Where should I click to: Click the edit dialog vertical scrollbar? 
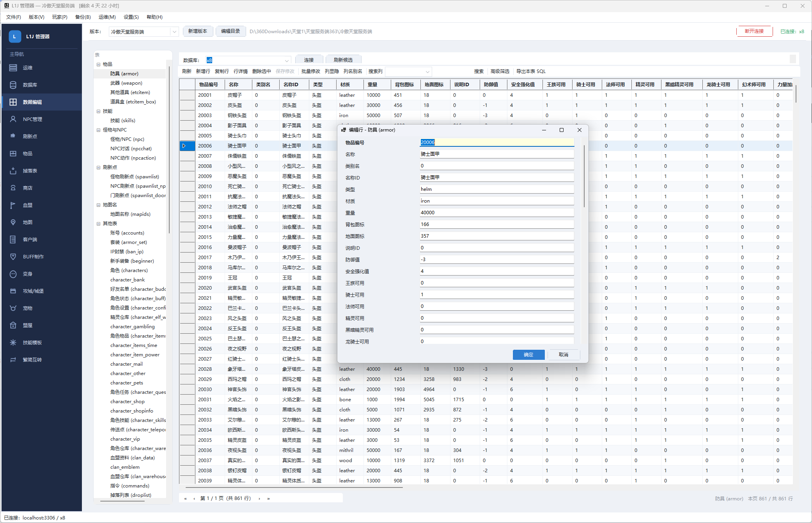click(584, 176)
